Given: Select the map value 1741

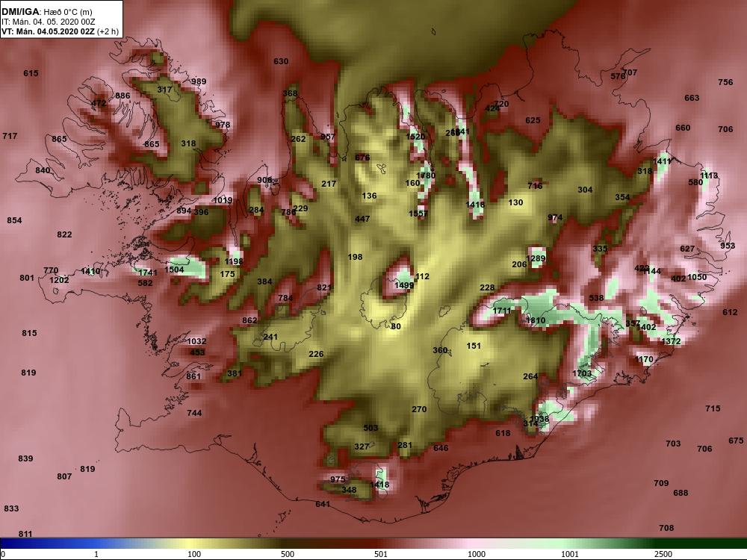Looking at the screenshot, I should point(148,273).
